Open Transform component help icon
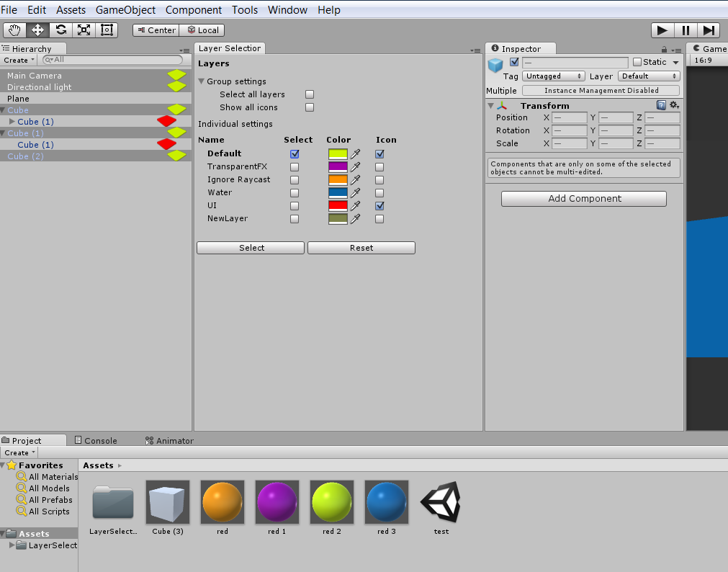The height and width of the screenshot is (572, 728). pyautogui.click(x=661, y=105)
